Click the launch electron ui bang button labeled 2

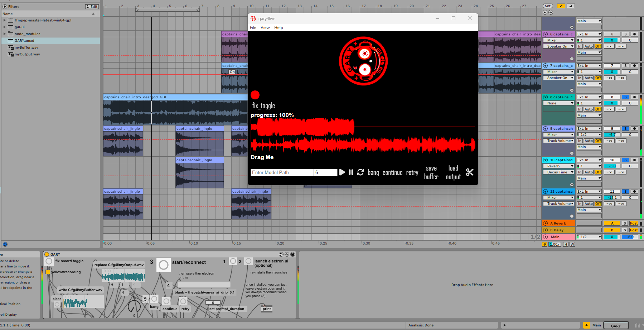[x=248, y=261]
